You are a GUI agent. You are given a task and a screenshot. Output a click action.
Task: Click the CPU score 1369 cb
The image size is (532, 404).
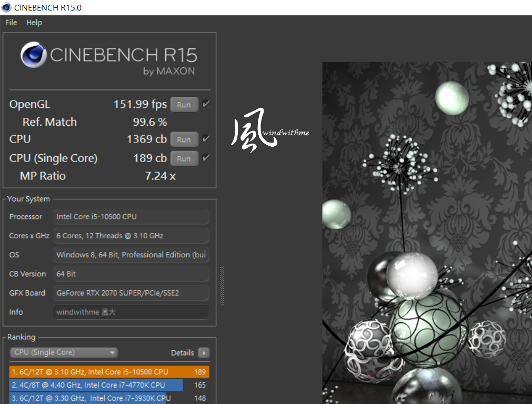[x=147, y=139]
